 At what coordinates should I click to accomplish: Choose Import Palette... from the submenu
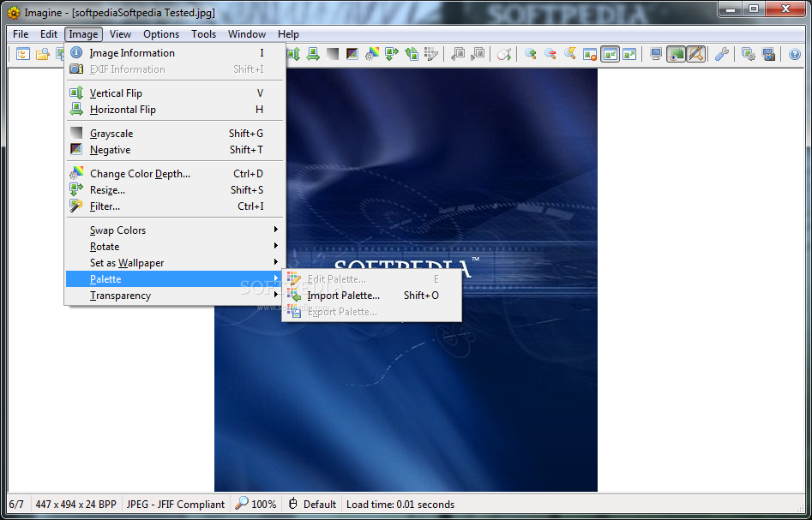(371, 296)
